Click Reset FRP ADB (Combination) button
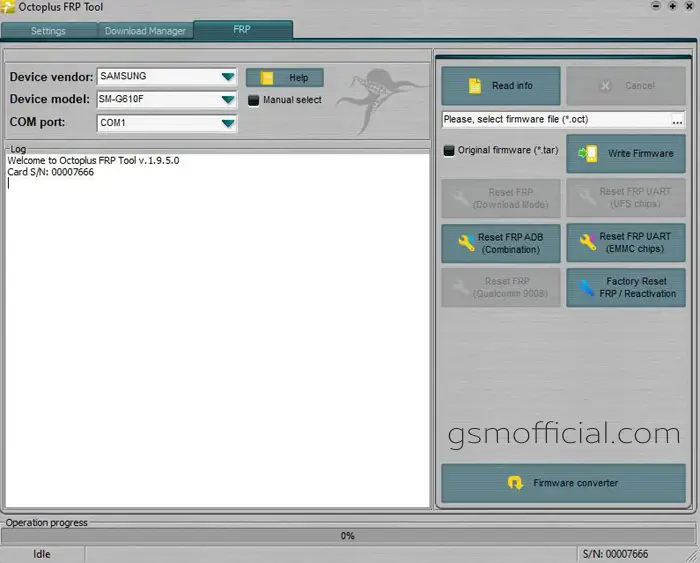 pos(501,243)
